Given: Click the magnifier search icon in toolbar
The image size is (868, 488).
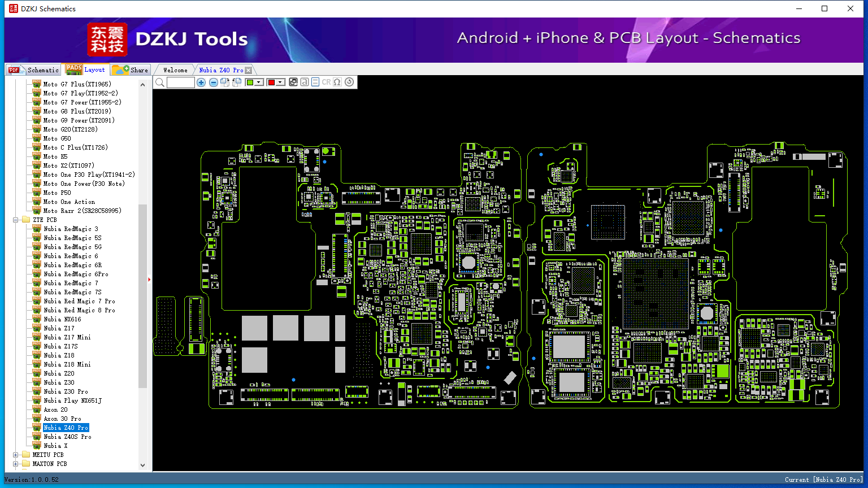Looking at the screenshot, I should [160, 82].
